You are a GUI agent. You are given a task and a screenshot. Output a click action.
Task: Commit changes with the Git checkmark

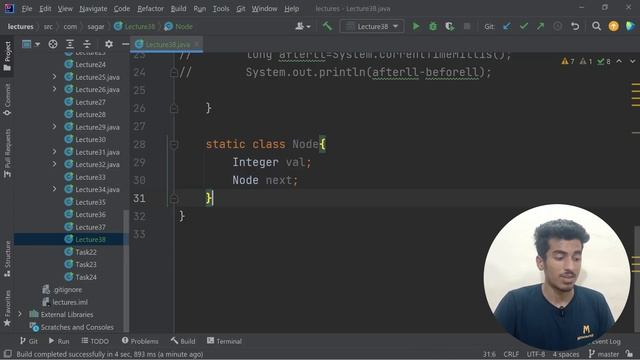[524, 27]
